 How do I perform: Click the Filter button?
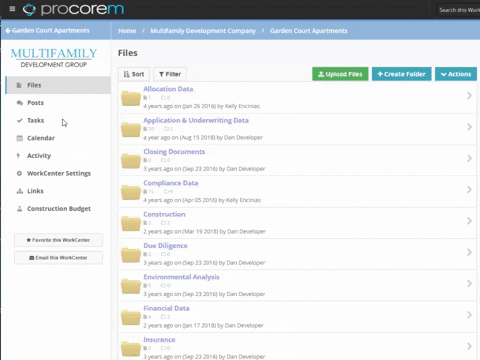[170, 74]
